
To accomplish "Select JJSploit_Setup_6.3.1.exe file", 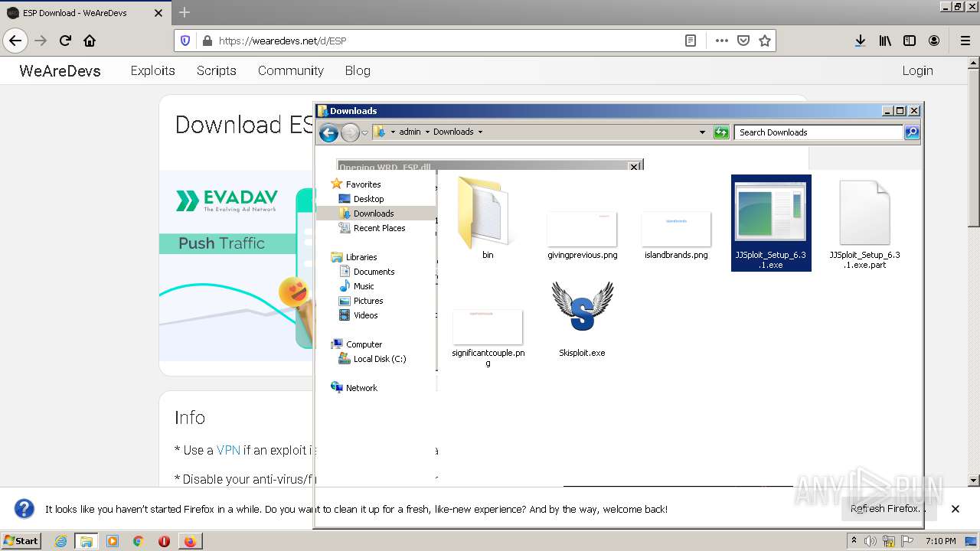I will (x=770, y=223).
